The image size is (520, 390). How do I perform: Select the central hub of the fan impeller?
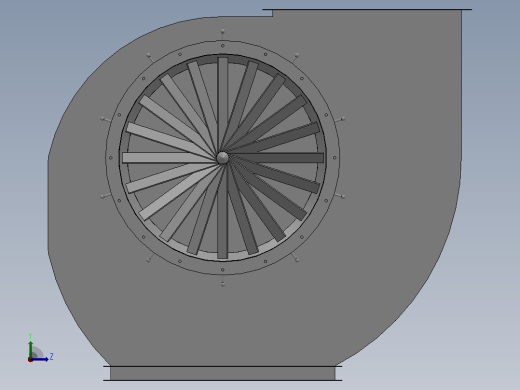(x=223, y=158)
